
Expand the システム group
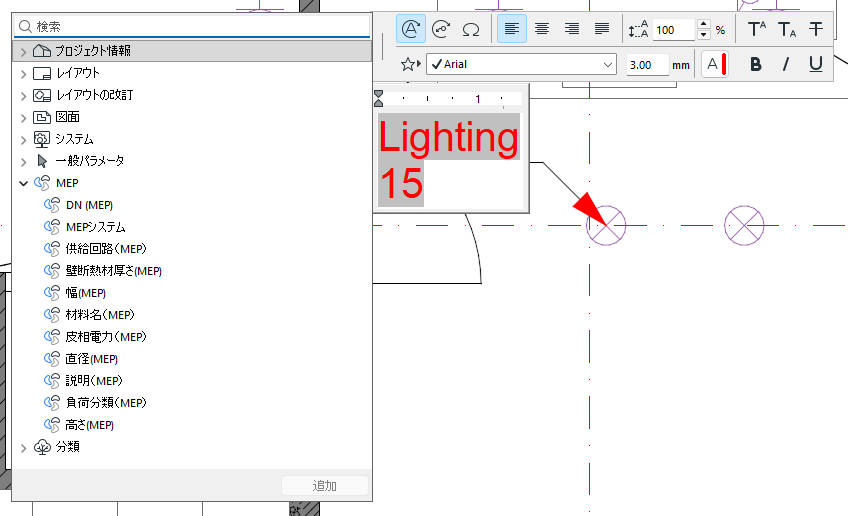coord(23,140)
